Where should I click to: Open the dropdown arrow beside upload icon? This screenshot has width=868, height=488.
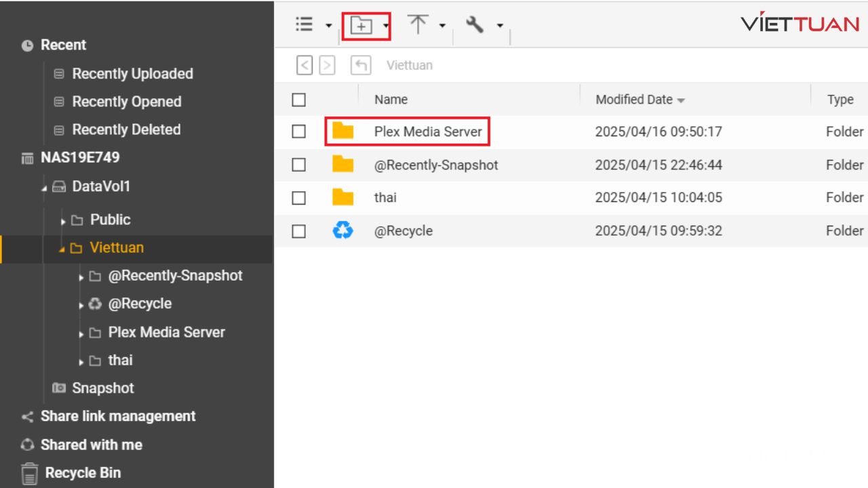coord(442,26)
